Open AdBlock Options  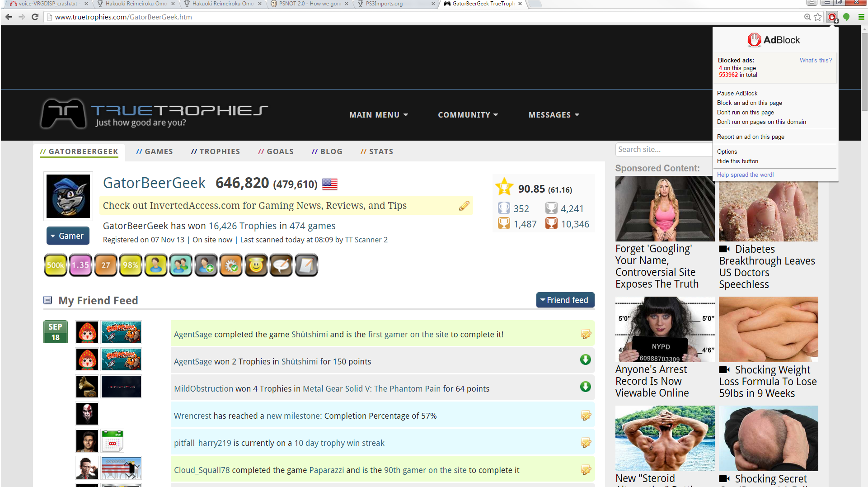click(x=727, y=151)
